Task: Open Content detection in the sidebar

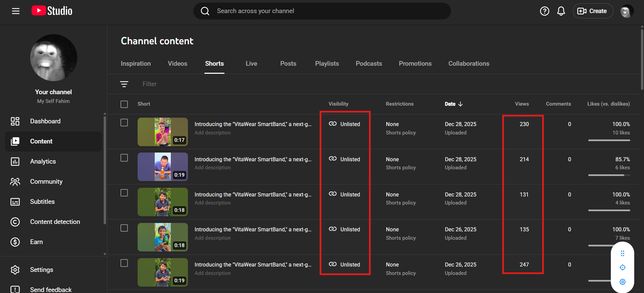Action: pyautogui.click(x=55, y=222)
